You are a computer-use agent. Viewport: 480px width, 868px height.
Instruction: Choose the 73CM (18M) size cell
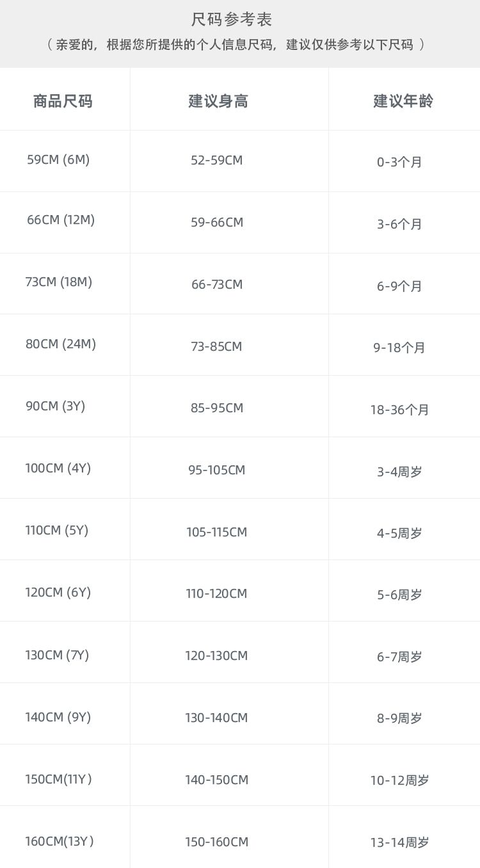pos(59,282)
